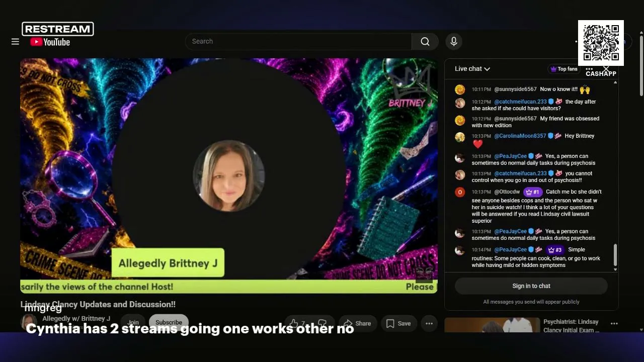Start voice search with microphone icon
The height and width of the screenshot is (362, 644).
pos(454,42)
